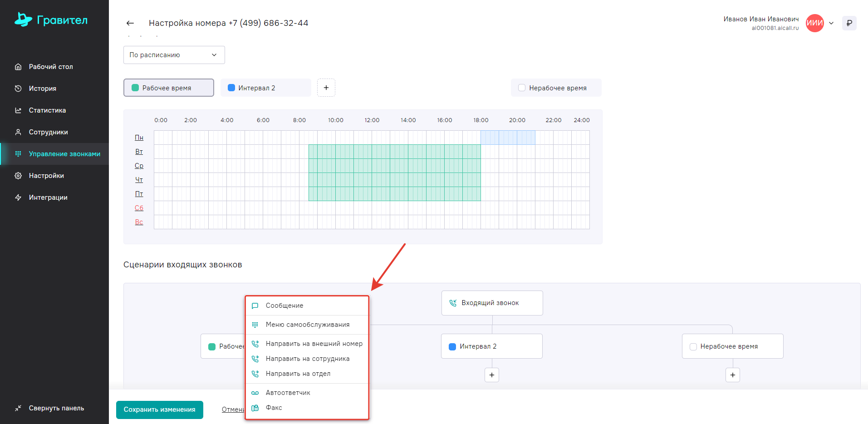
Task: Open the По расписанию dropdown
Action: coord(174,55)
